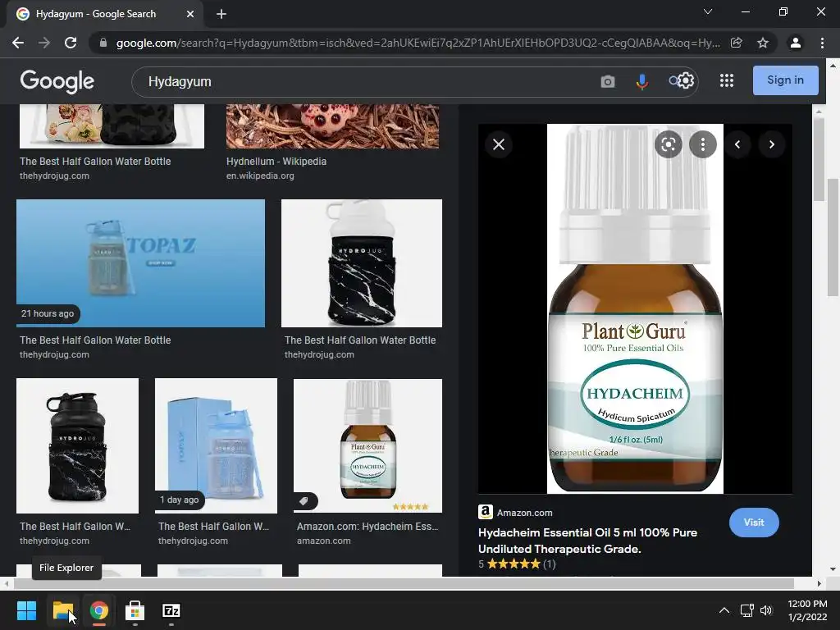Open Microsoft Store from taskbar
This screenshot has height=630, width=840.
coord(135,610)
